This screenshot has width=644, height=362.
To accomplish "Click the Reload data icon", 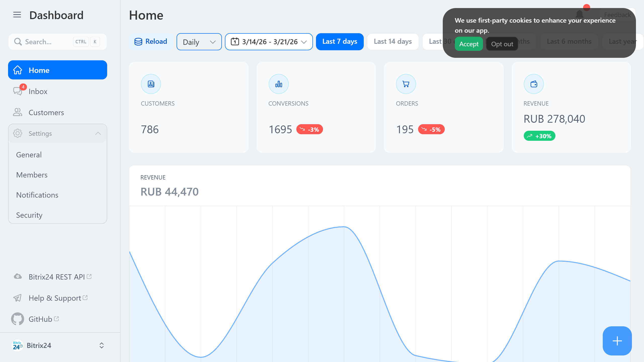I will [138, 41].
